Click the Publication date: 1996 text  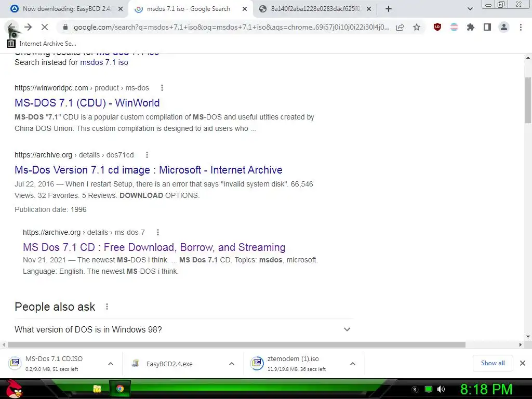[x=50, y=210]
